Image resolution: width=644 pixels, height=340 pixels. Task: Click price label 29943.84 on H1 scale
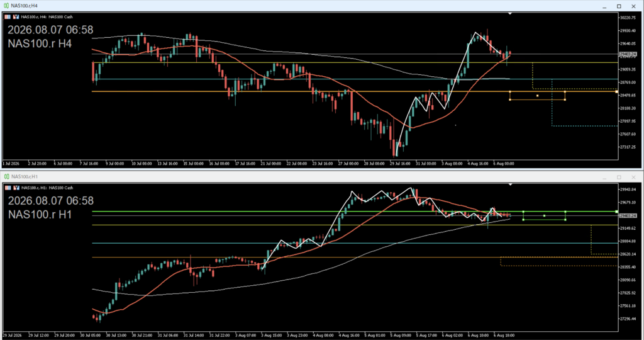point(628,190)
